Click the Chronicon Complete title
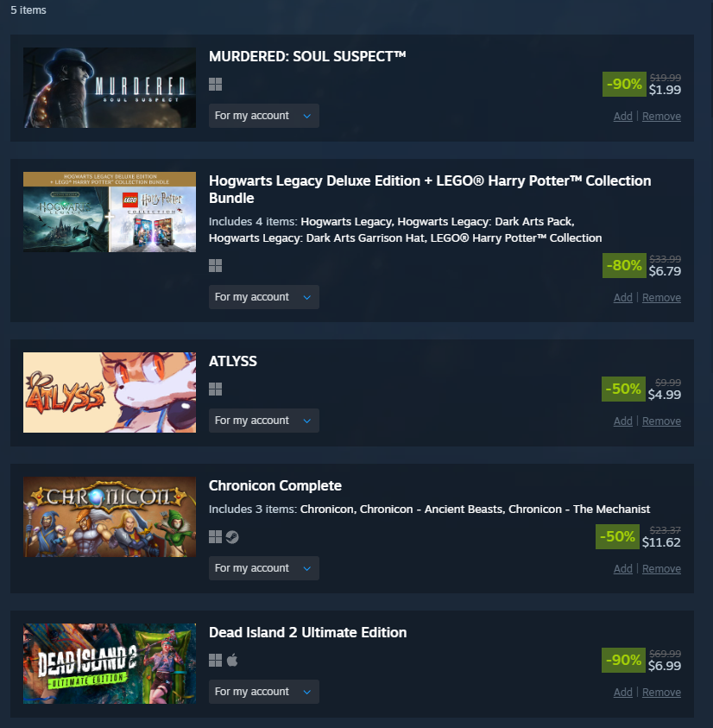 (274, 485)
